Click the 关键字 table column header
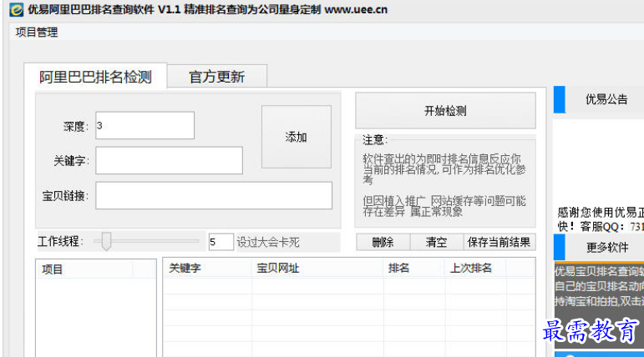Image resolution: width=644 pixels, height=357 pixels. (207, 268)
